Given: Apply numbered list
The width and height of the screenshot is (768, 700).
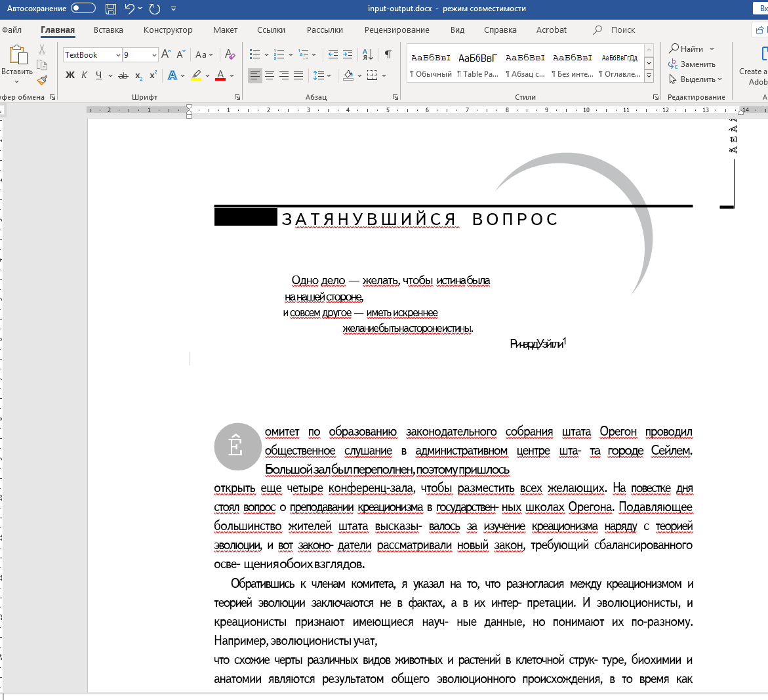Looking at the screenshot, I should tap(279, 54).
